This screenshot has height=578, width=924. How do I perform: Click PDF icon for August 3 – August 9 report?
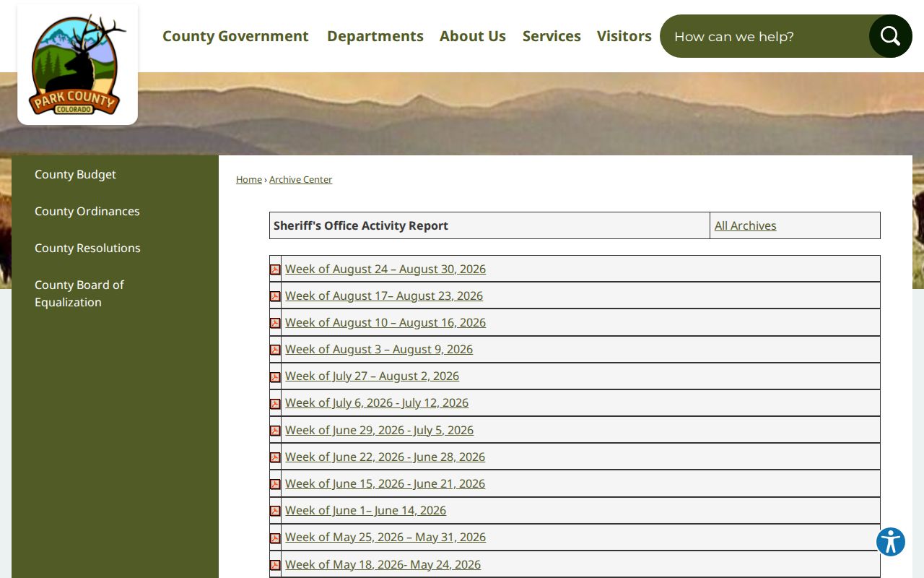[x=275, y=350]
